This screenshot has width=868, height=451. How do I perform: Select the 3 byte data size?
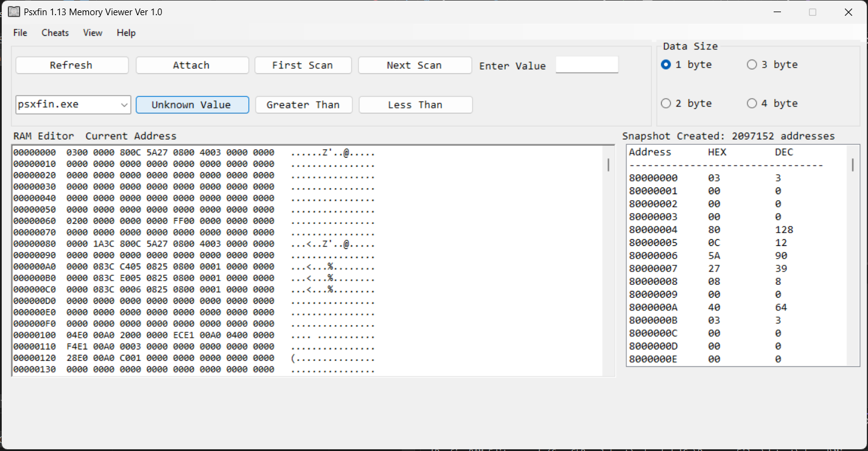tap(772, 65)
